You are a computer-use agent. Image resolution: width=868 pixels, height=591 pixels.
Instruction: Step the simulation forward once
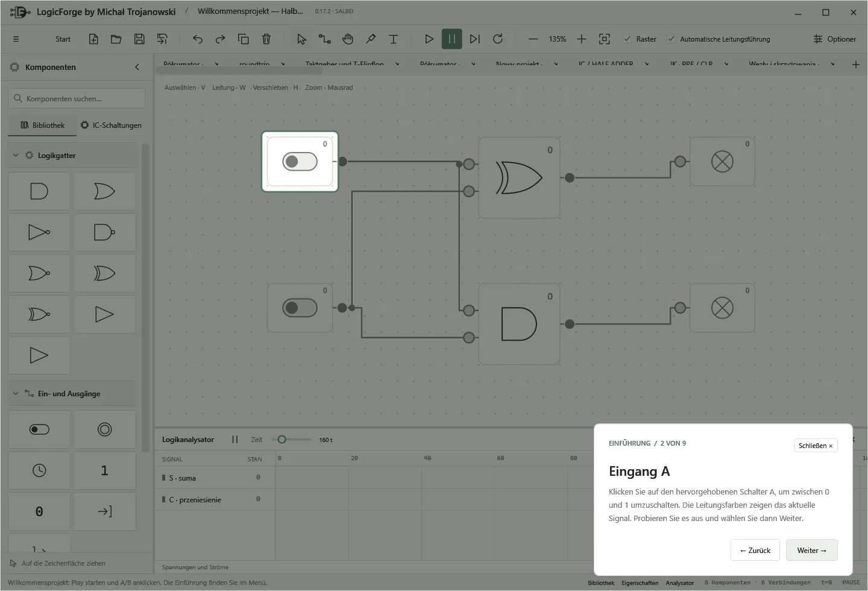click(x=475, y=39)
